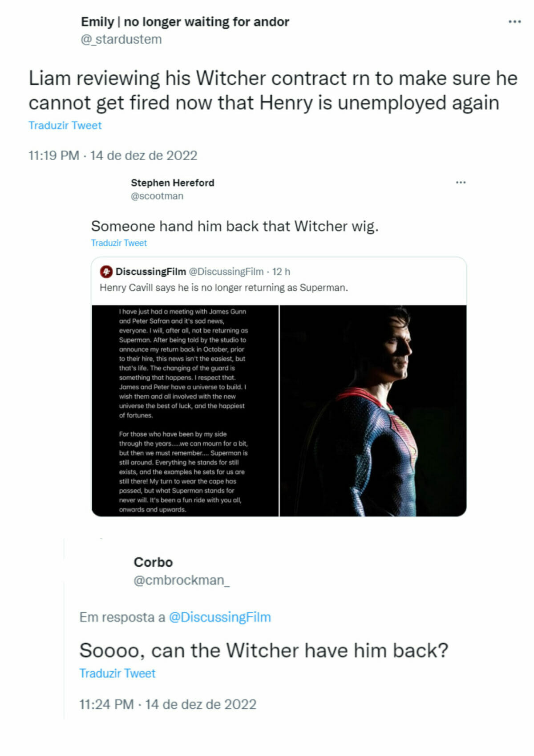This screenshot has height=756, width=534.
Task: Click the @cmbrockman_ handle
Action: (182, 581)
